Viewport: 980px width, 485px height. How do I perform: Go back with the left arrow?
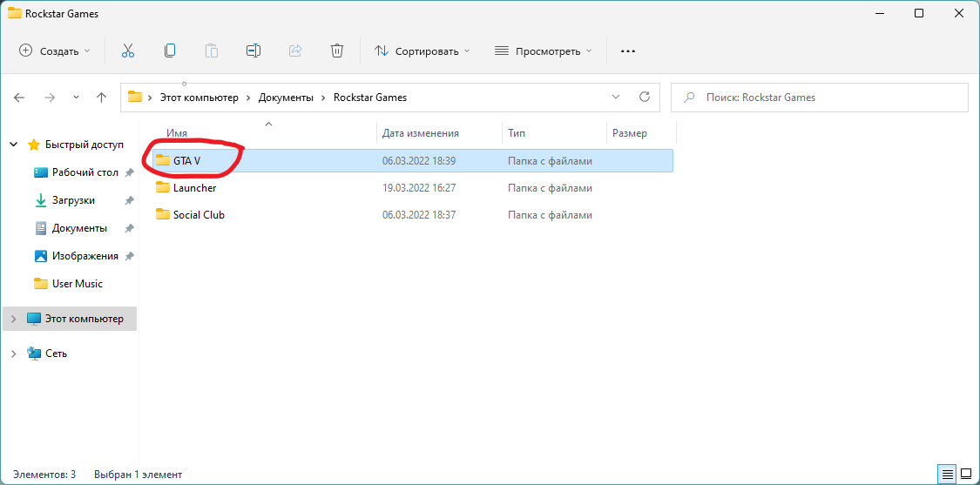pyautogui.click(x=19, y=98)
